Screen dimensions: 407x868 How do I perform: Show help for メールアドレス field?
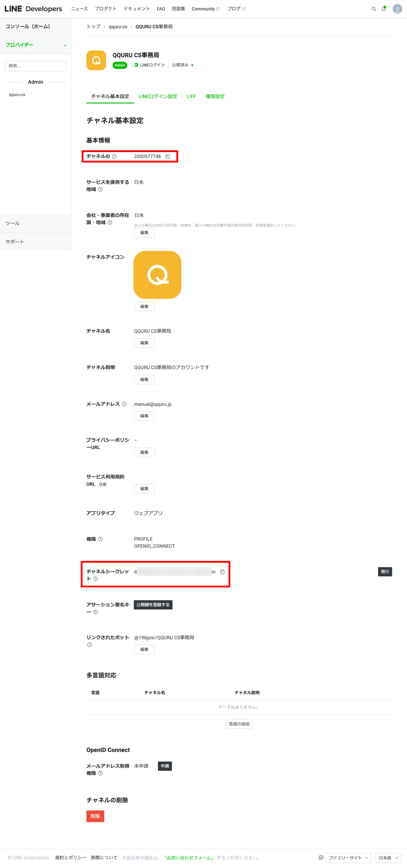point(124,404)
